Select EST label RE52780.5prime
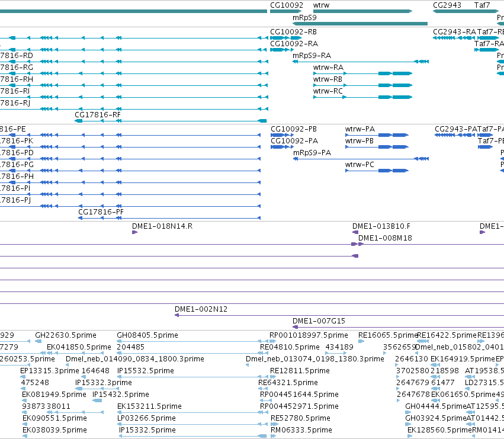 pos(300,418)
